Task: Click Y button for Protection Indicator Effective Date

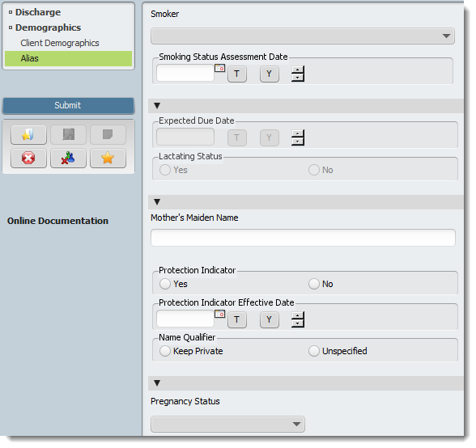Action: [x=270, y=319]
